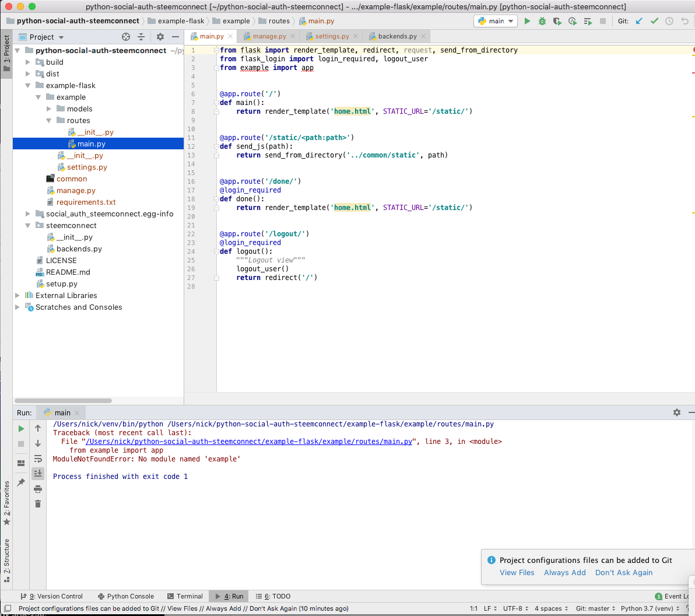This screenshot has width=695, height=616.
Task: Open the Python Console tool window
Action: [x=126, y=596]
